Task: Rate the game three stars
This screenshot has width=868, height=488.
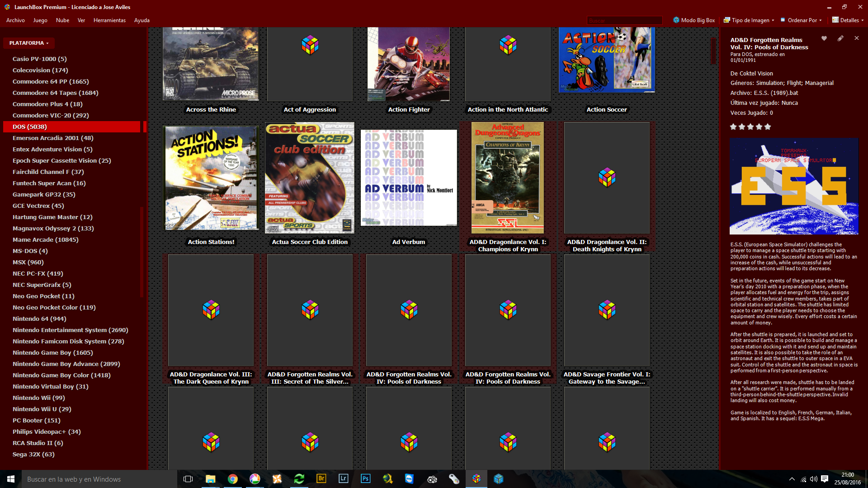Action: (750, 127)
